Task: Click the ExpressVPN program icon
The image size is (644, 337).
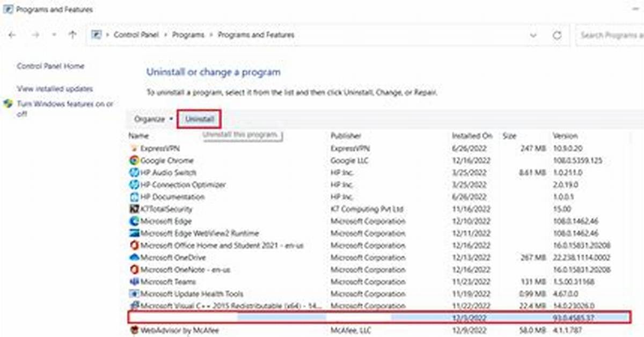Action: point(134,148)
